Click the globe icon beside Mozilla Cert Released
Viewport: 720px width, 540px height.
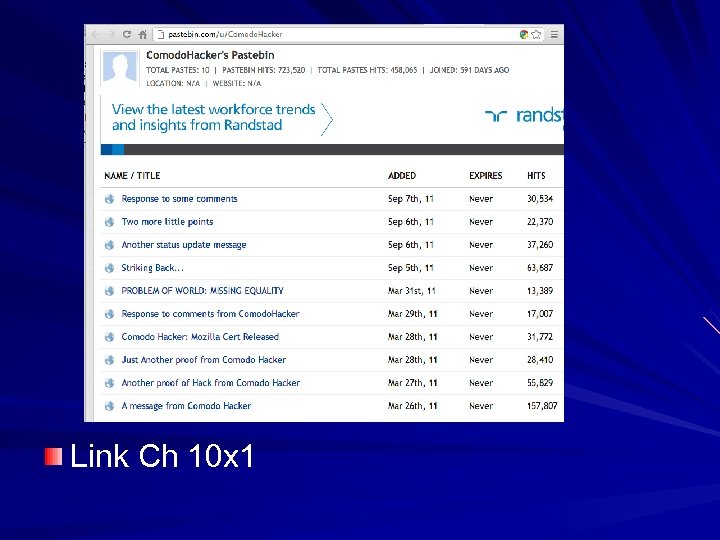[109, 337]
